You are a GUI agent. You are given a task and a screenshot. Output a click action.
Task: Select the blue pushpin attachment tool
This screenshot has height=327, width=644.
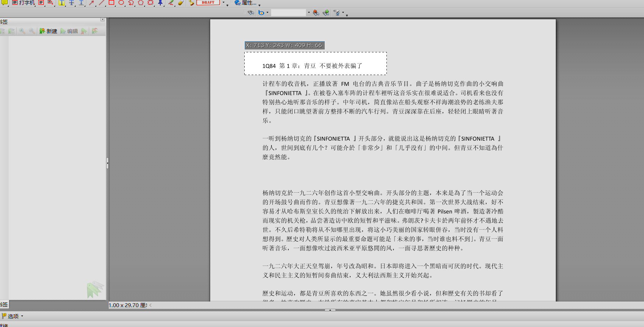160,3
